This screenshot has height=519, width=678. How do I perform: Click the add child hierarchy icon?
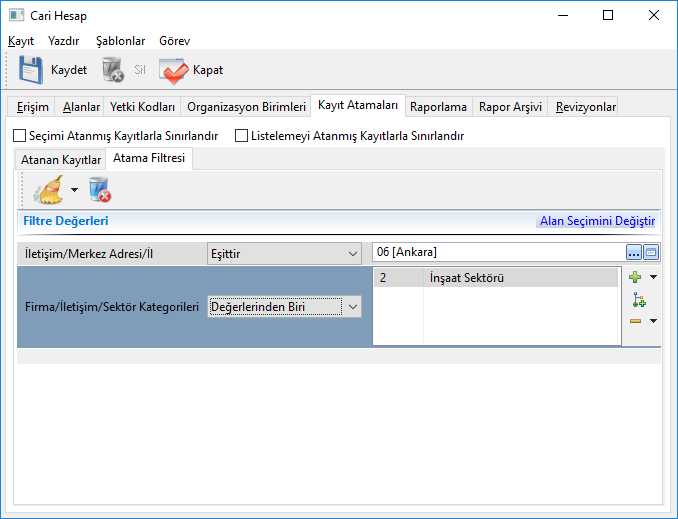(637, 299)
